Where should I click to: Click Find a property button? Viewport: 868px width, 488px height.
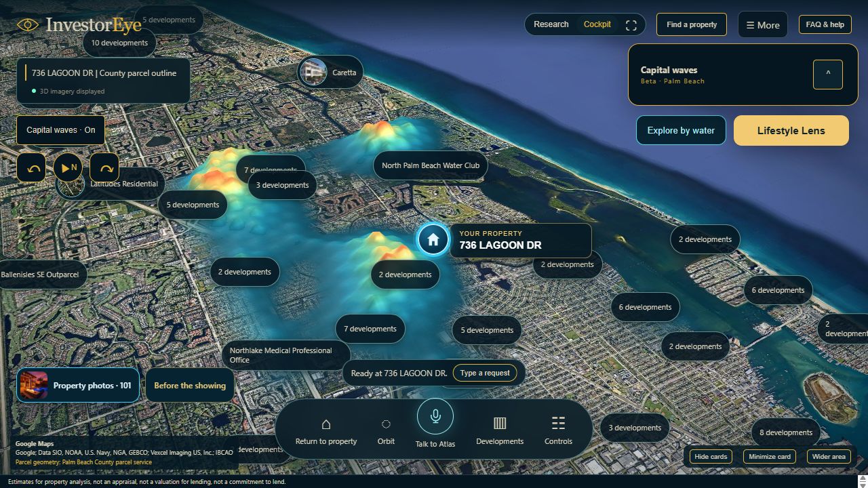pyautogui.click(x=692, y=24)
